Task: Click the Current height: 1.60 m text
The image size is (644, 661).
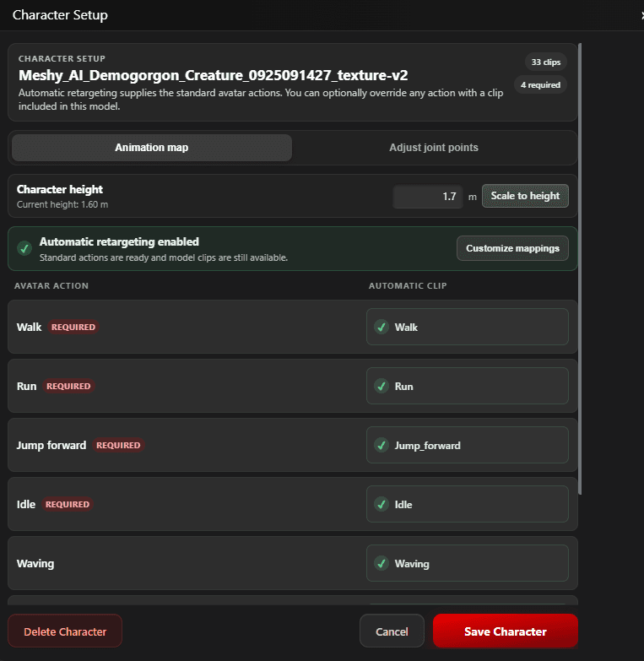Action: [x=62, y=204]
